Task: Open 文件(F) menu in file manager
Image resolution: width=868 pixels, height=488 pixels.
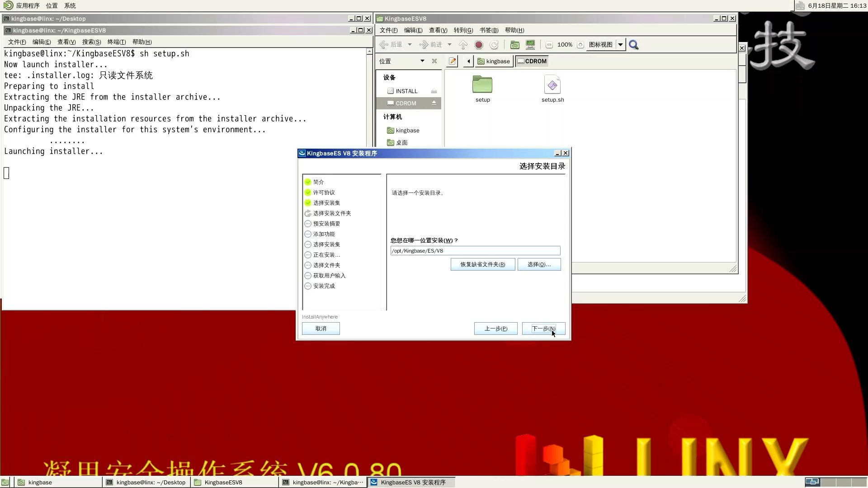Action: [389, 30]
